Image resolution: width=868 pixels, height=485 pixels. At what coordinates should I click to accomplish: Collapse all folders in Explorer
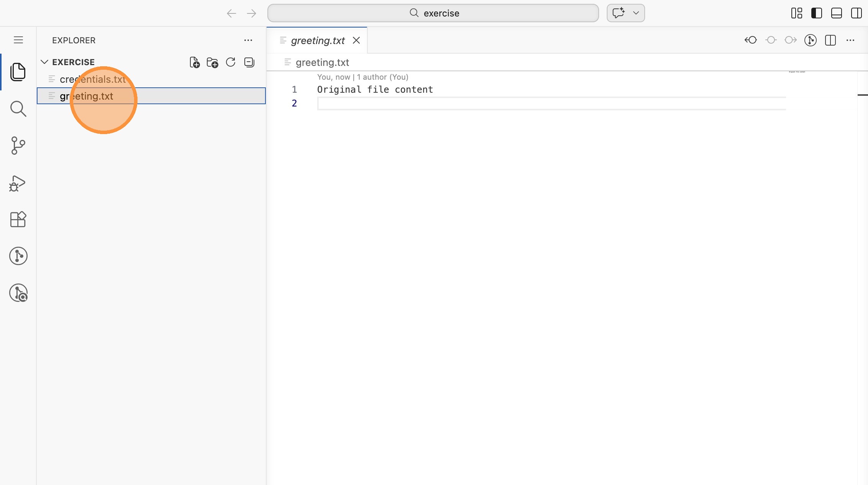pos(249,62)
